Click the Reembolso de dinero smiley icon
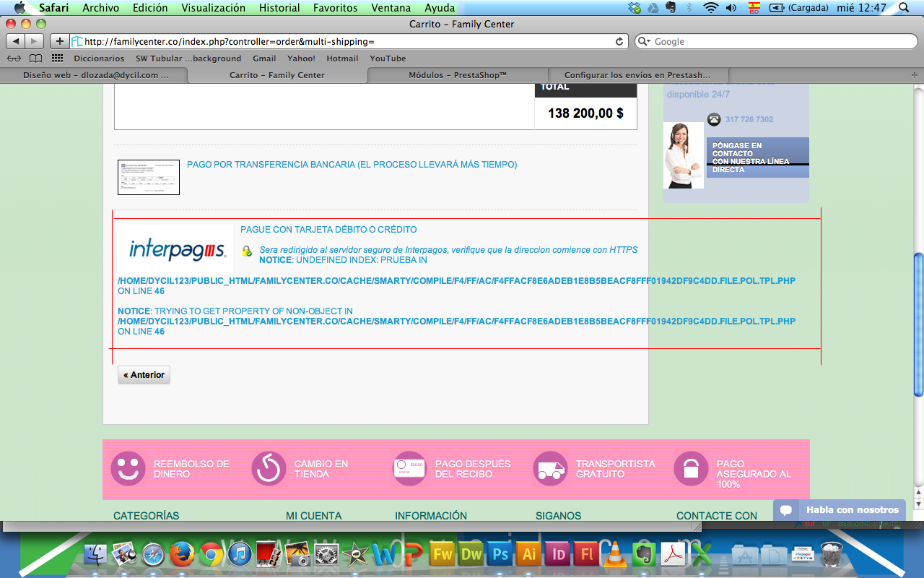924x578 pixels. pos(128,469)
